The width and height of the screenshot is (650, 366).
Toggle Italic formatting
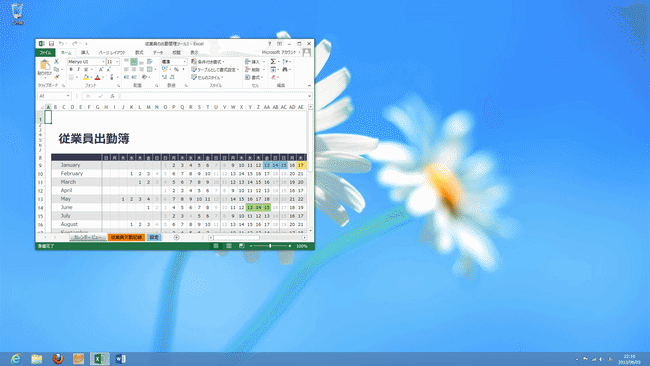click(78, 70)
